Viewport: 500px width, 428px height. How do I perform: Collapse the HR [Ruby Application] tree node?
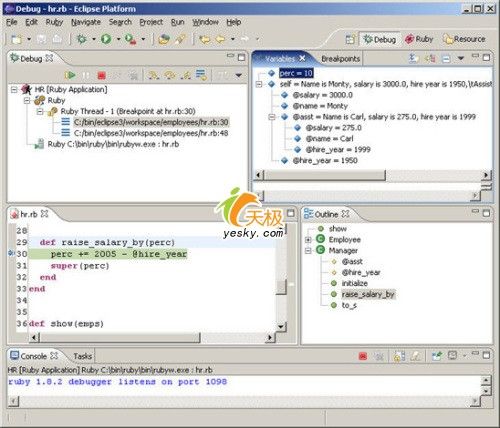[14, 90]
